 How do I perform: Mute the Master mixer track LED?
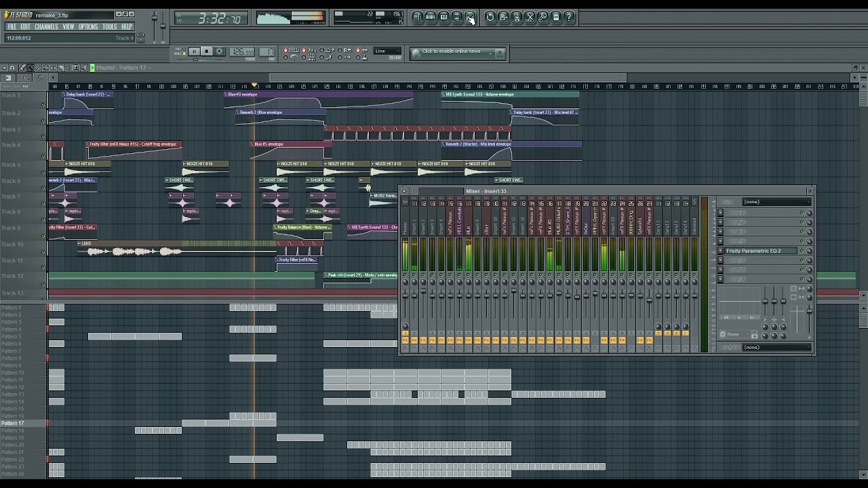tap(405, 274)
